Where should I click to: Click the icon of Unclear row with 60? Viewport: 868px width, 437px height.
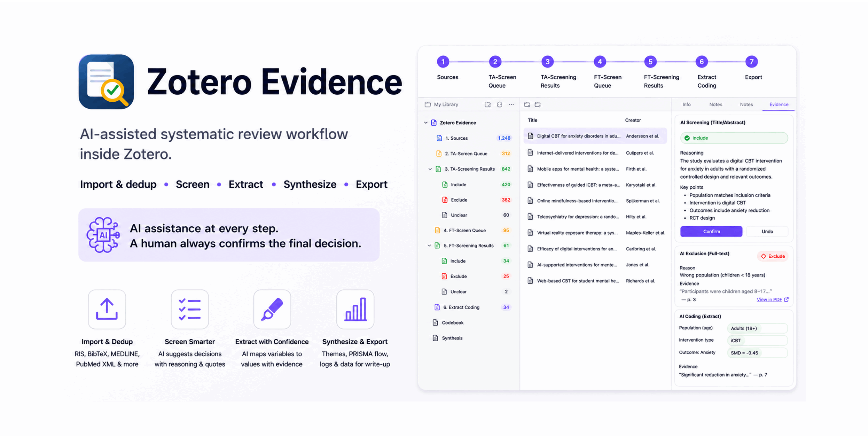pyautogui.click(x=445, y=215)
